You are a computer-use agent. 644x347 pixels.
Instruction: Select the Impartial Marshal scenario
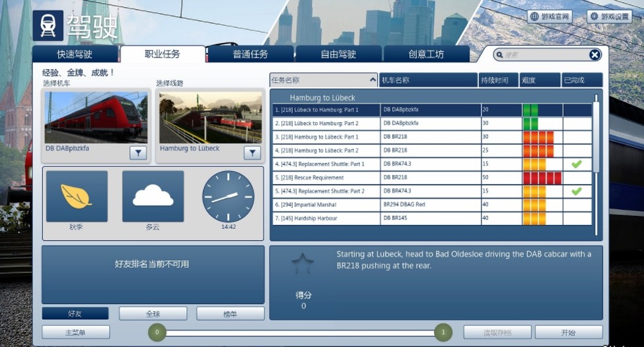pyautogui.click(x=432, y=205)
